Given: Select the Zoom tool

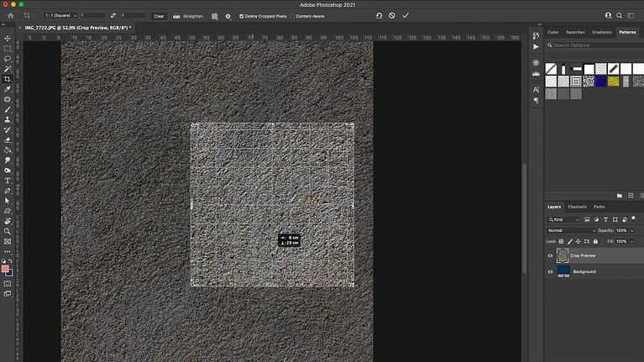Looking at the screenshot, I should point(8,231).
